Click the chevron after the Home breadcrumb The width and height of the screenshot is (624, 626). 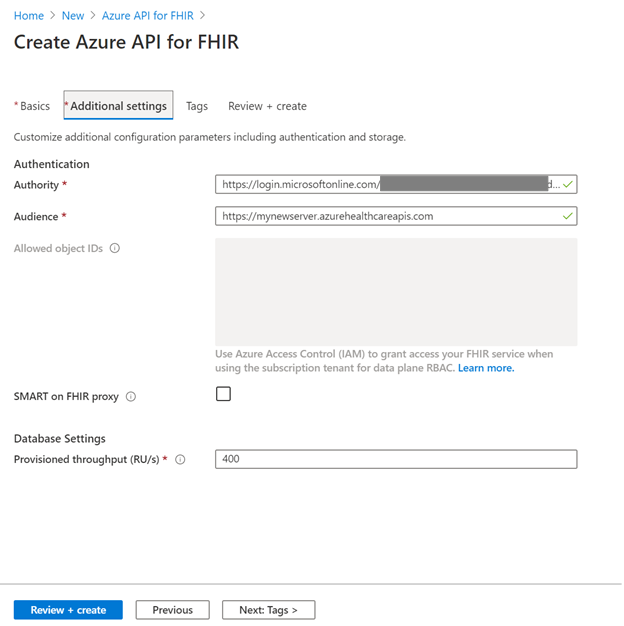[x=53, y=15]
